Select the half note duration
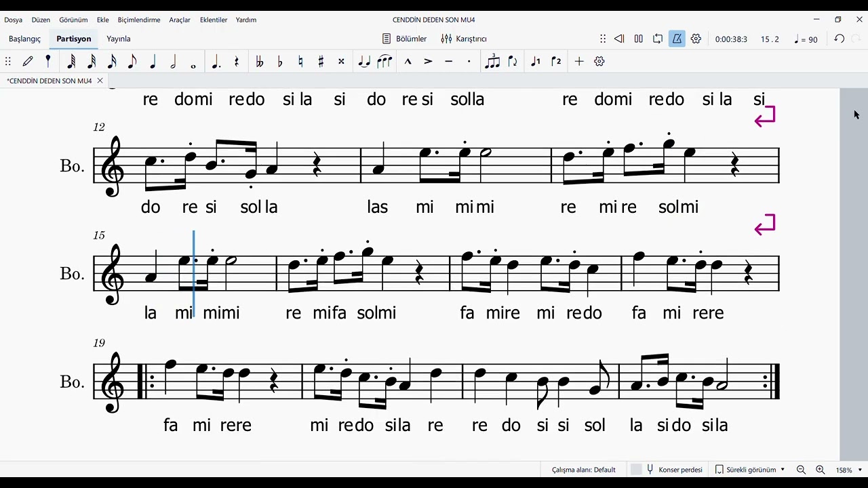Screen dimensions: 868x488 [x=173, y=61]
